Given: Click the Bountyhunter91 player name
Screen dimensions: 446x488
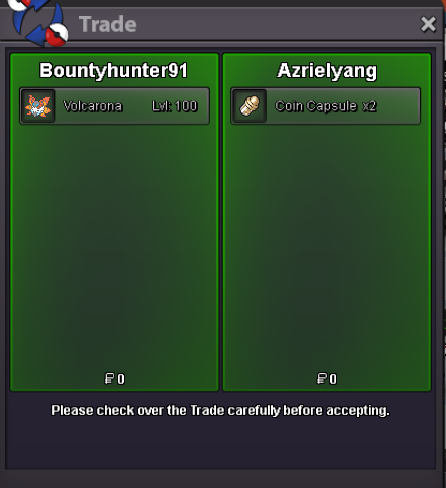Looking at the screenshot, I should pyautogui.click(x=113, y=71).
